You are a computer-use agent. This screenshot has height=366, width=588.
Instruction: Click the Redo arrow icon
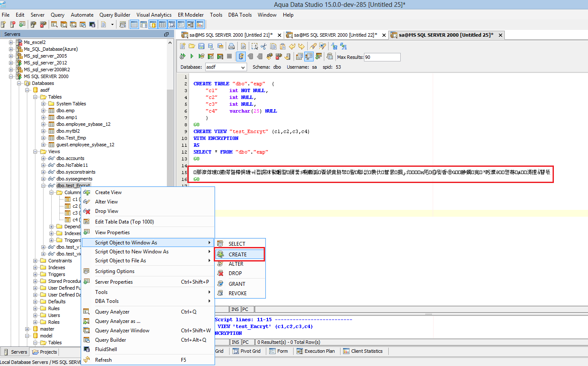(302, 46)
